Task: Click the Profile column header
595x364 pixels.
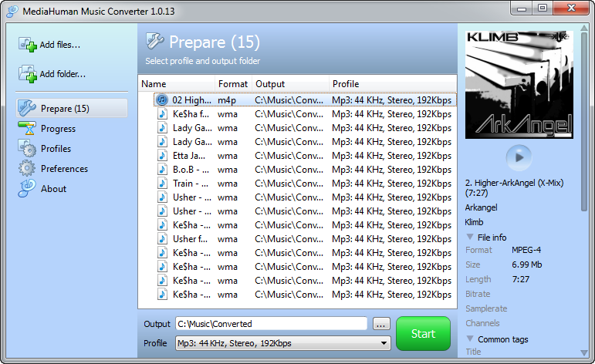Action: click(x=393, y=84)
